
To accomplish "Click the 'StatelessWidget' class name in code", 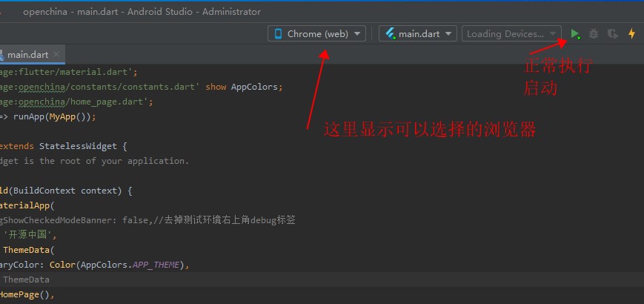I will (x=78, y=146).
